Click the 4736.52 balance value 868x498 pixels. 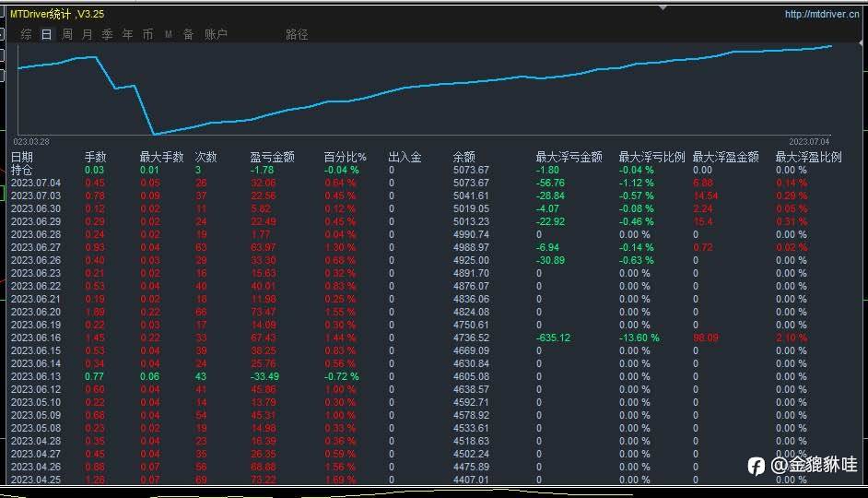471,338
